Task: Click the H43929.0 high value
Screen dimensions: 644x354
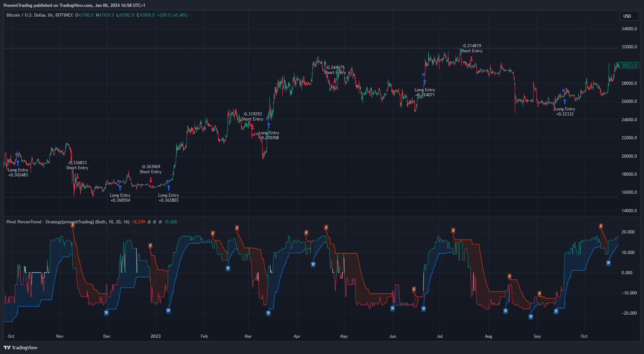Action: point(105,15)
